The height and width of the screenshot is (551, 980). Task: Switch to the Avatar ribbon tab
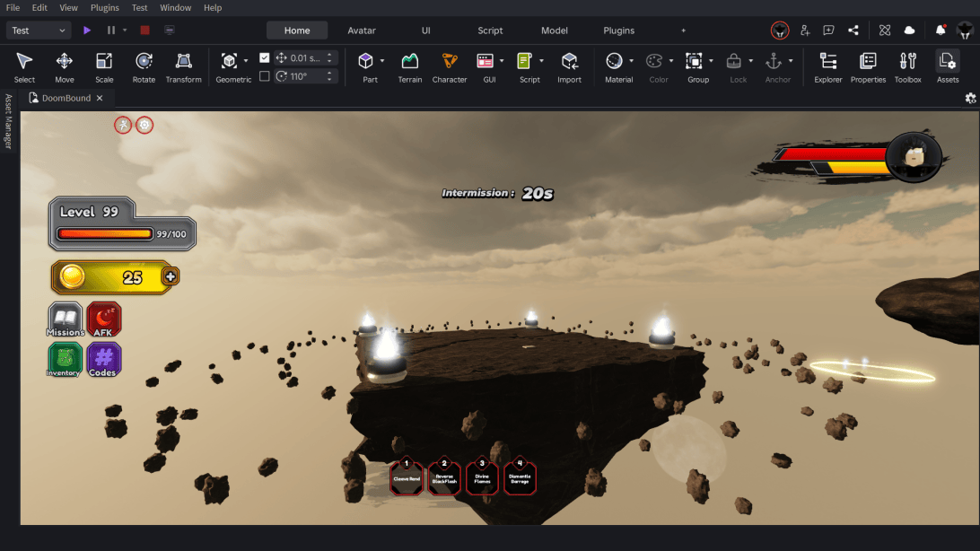[x=362, y=30]
